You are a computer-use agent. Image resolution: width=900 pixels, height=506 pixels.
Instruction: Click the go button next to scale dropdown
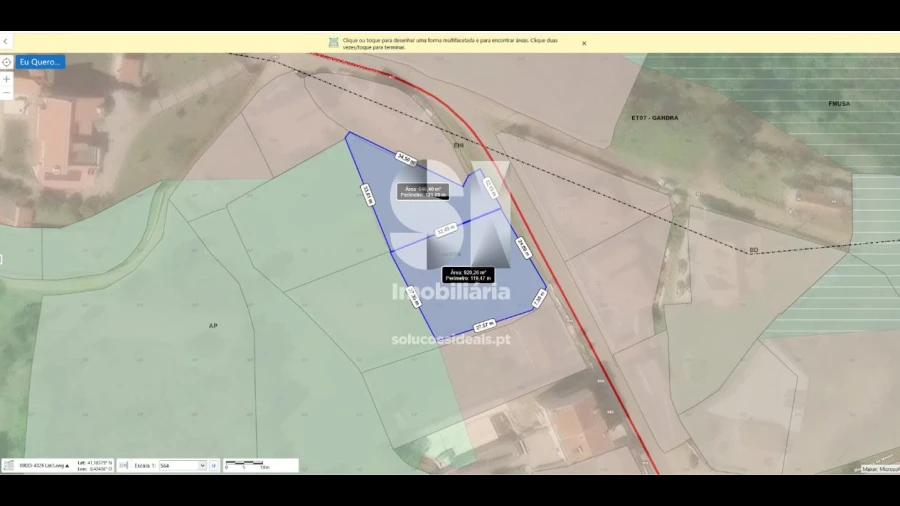[214, 466]
